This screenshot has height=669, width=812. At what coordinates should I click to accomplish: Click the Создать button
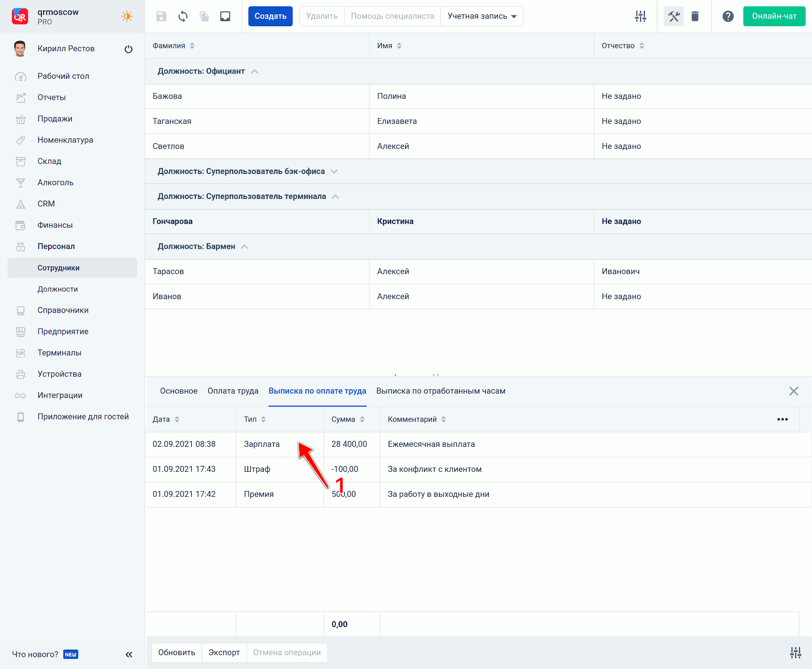[x=270, y=17]
